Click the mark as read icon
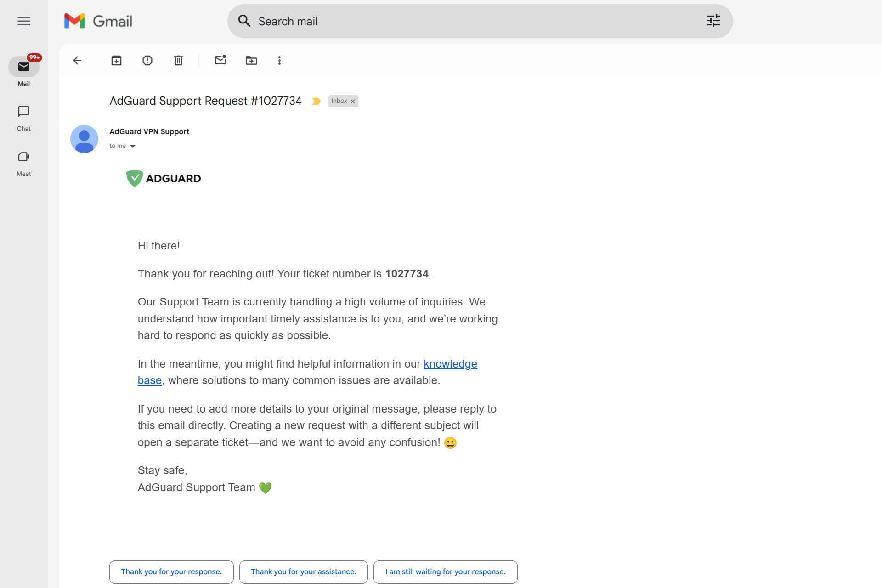Viewport: 882px width, 588px height. tap(220, 60)
